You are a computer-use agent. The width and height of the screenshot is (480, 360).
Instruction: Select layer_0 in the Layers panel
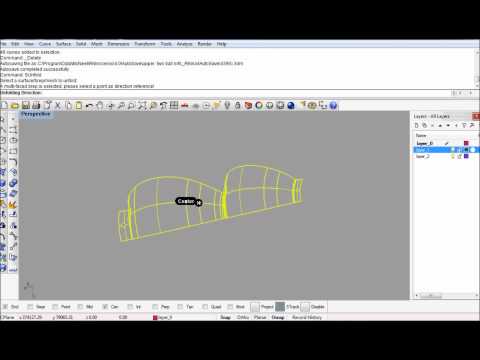click(424, 143)
